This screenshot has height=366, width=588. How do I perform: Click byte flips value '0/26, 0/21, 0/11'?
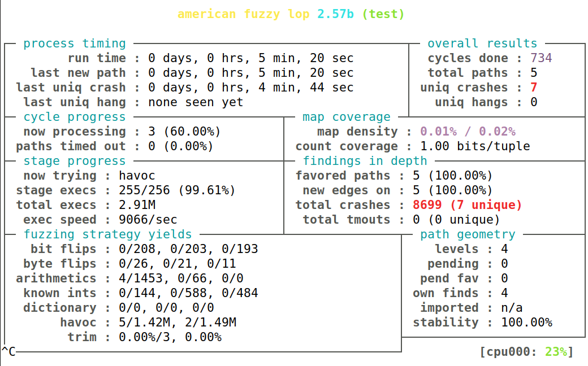coord(177,264)
